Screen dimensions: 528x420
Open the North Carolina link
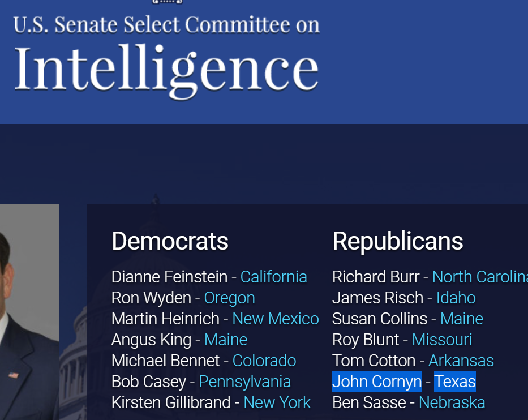tap(480, 277)
